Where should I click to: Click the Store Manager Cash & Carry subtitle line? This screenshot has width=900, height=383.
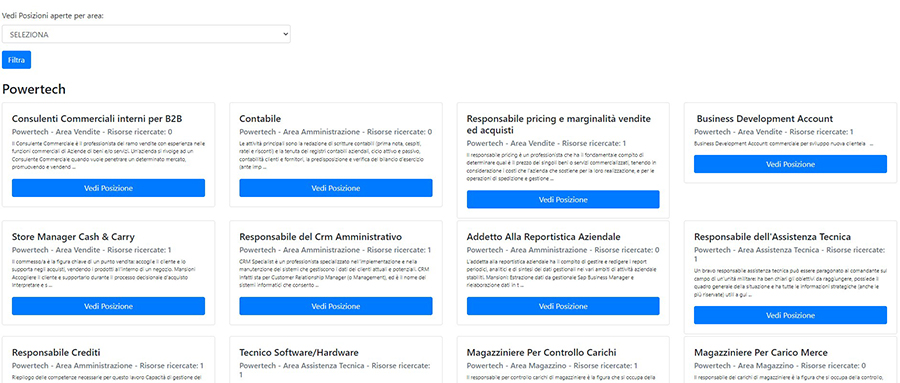point(92,250)
